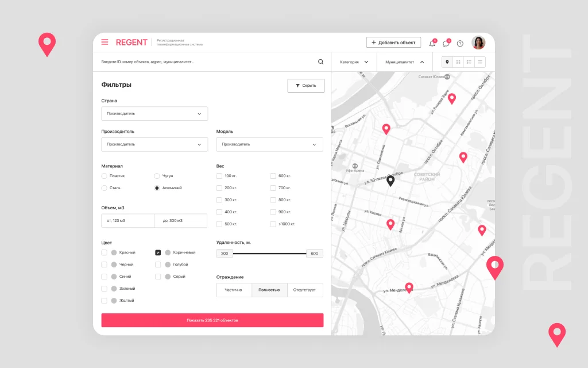Screen dimensions: 588x368
Task: Check the 600 кг. weight checkbox
Action: (273, 176)
